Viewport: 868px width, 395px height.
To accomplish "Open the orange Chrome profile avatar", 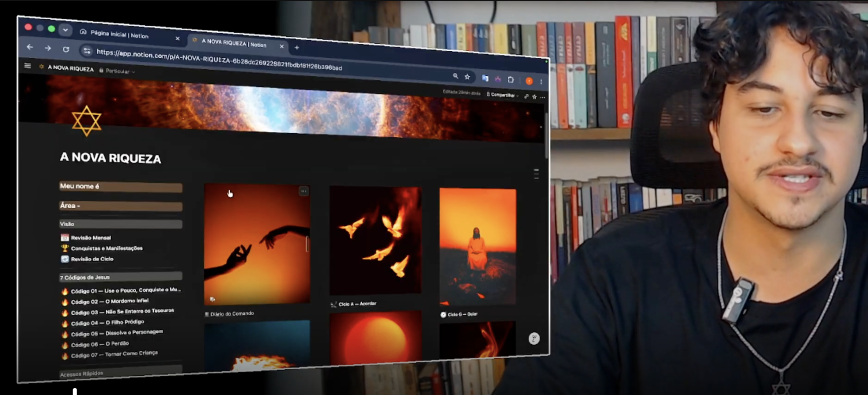I will (529, 81).
